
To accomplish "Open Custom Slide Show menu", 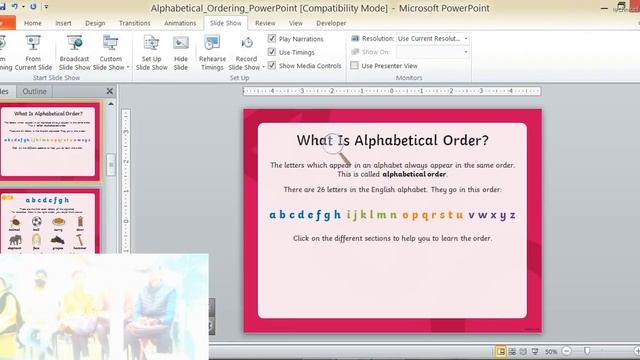I will click(x=111, y=53).
